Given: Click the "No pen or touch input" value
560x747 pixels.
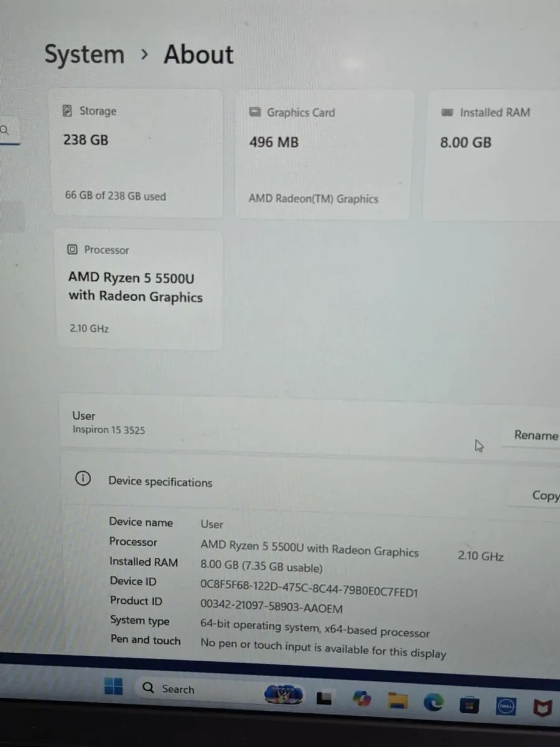Looking at the screenshot, I should coord(324,648).
